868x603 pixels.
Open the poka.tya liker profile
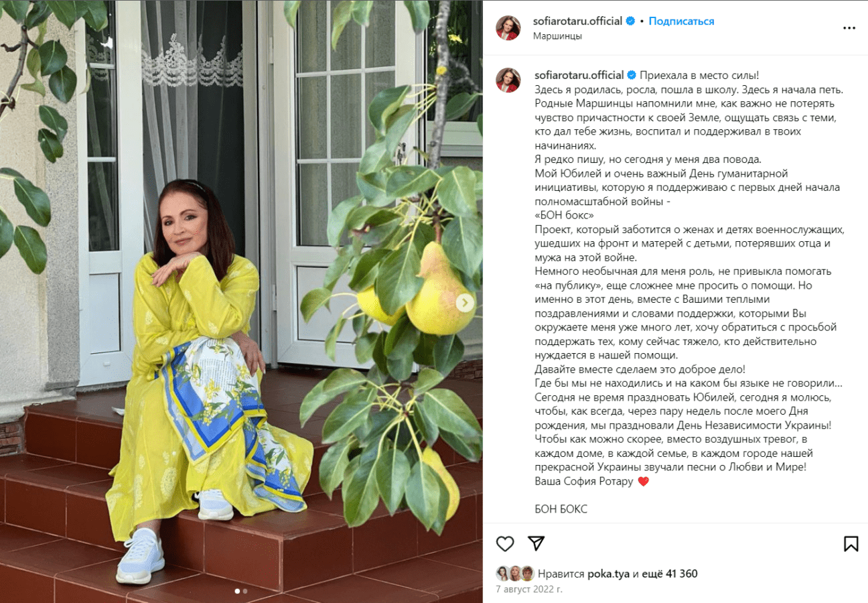coord(608,574)
